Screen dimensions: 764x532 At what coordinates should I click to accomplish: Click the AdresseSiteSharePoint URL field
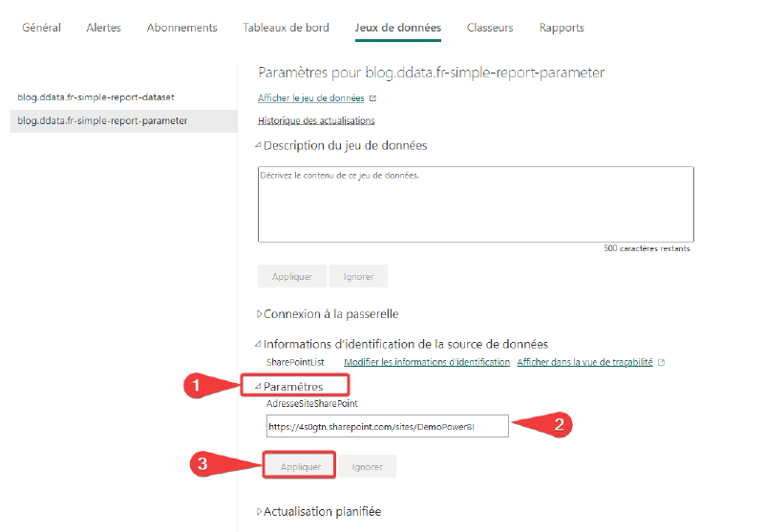point(388,426)
